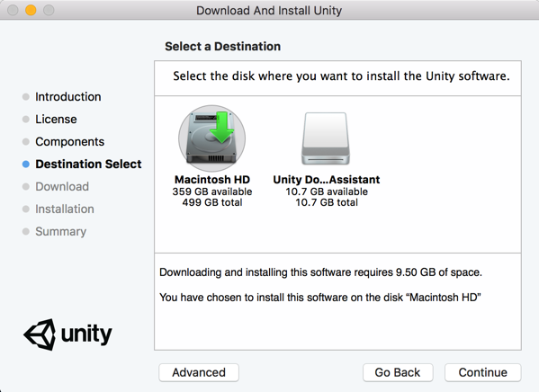Click the Download step label
The height and width of the screenshot is (392, 539).
pyautogui.click(x=62, y=186)
